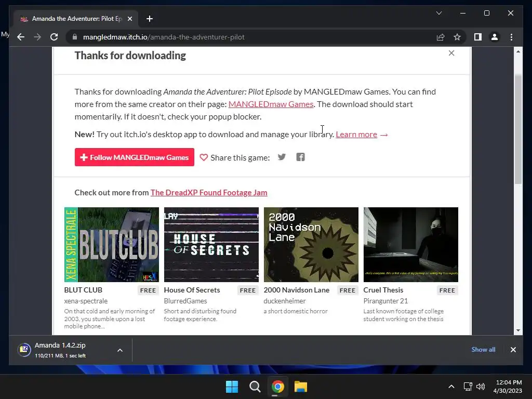The height and width of the screenshot is (399, 532).
Task: Open xena-spectrale author page
Action: pos(86,301)
